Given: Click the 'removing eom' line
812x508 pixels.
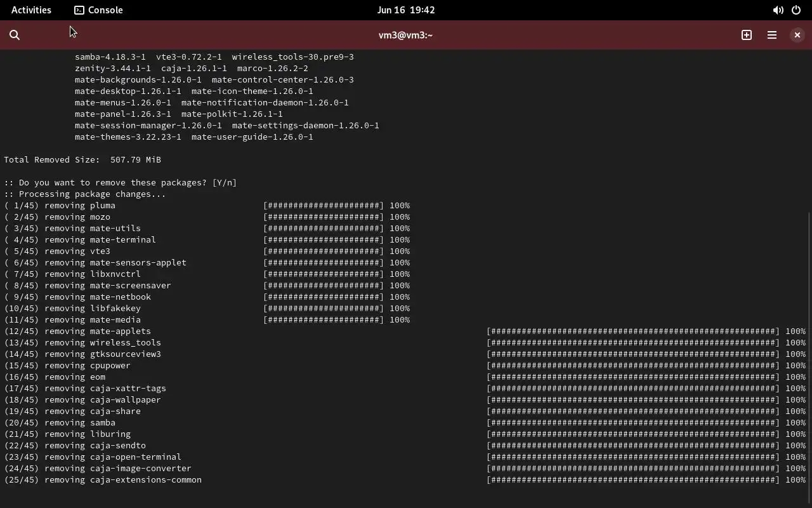Looking at the screenshot, I should (405, 377).
